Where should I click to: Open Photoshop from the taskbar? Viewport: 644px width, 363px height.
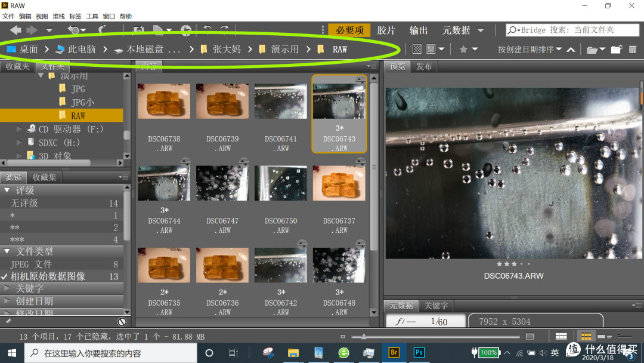coord(419,352)
